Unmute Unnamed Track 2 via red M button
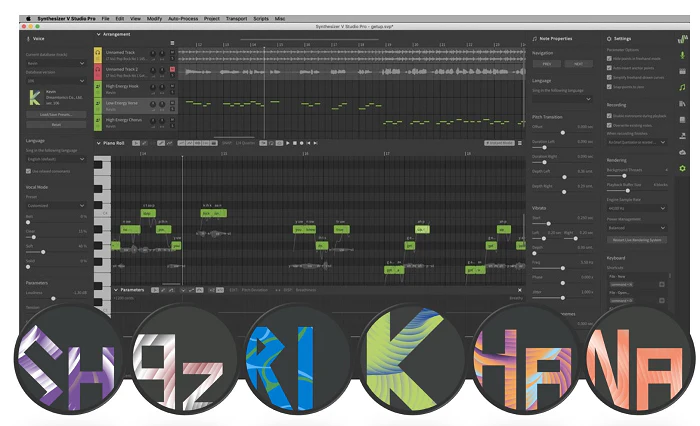 pos(172,69)
